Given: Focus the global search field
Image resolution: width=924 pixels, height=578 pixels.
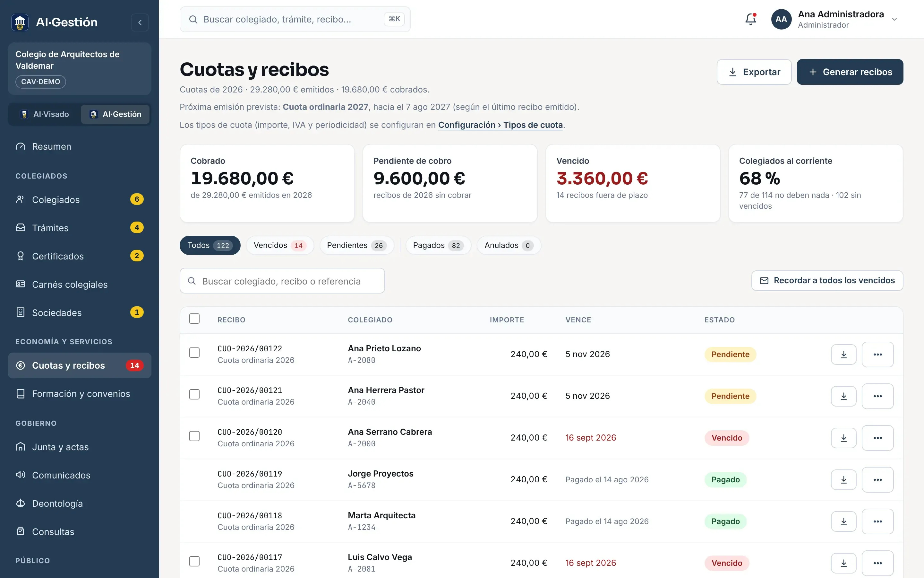Looking at the screenshot, I should pyautogui.click(x=295, y=19).
